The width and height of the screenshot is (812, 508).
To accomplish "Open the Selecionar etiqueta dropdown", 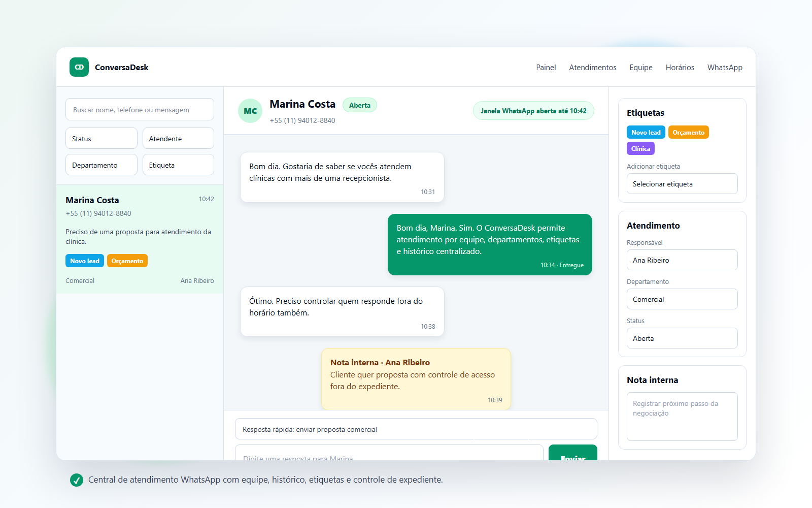I will pyautogui.click(x=682, y=183).
